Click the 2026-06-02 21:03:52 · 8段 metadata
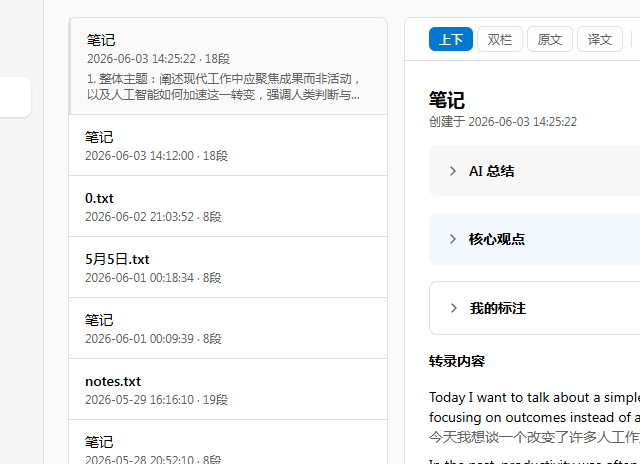This screenshot has width=640, height=464. click(x=153, y=217)
